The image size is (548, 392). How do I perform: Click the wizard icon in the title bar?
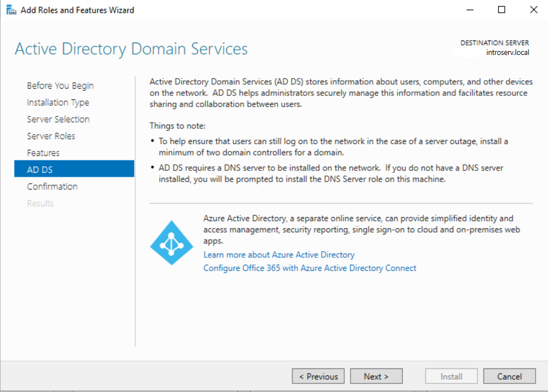(x=11, y=10)
